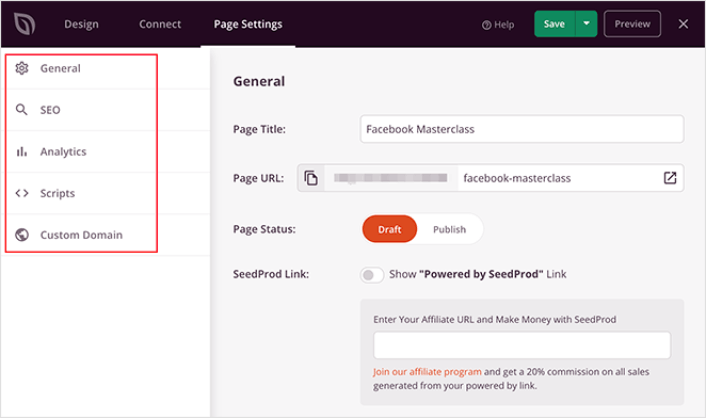This screenshot has width=706, height=418.
Task: Copy the Page URL with copy icon
Action: click(x=311, y=178)
